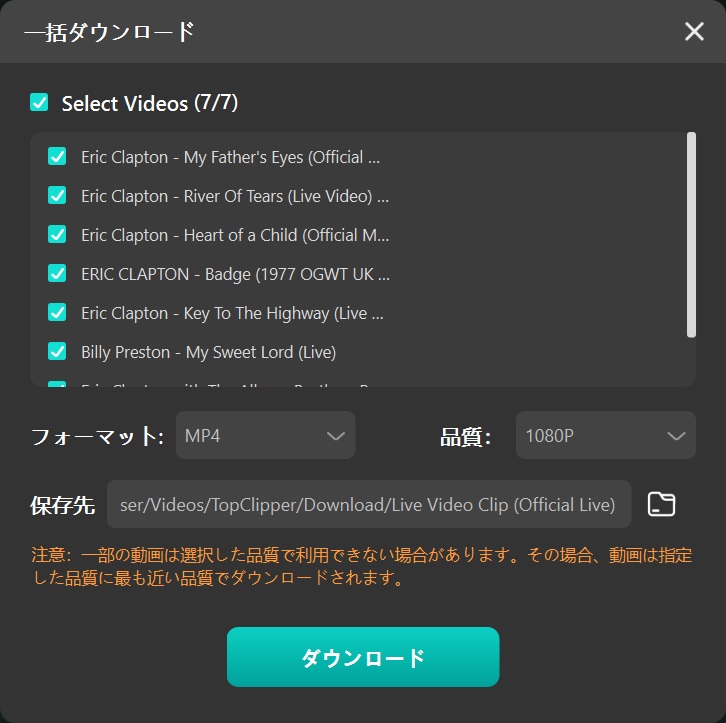726x723 pixels.
Task: Click the video list vertical scrollbar
Action: 691,235
